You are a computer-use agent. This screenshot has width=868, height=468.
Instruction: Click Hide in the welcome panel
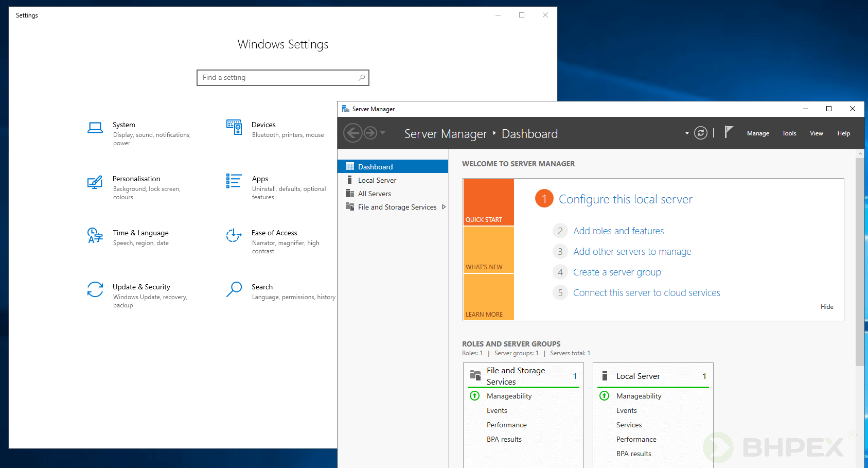pyautogui.click(x=827, y=307)
